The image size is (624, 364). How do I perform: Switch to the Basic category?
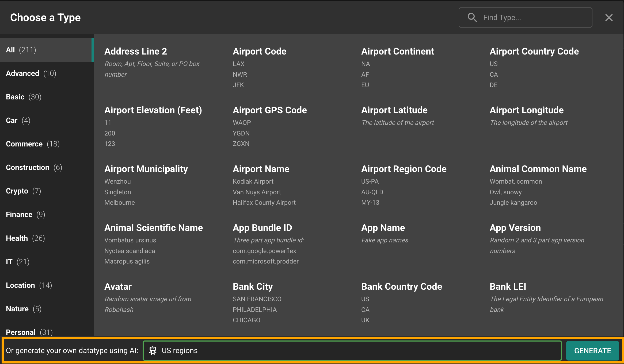point(24,97)
